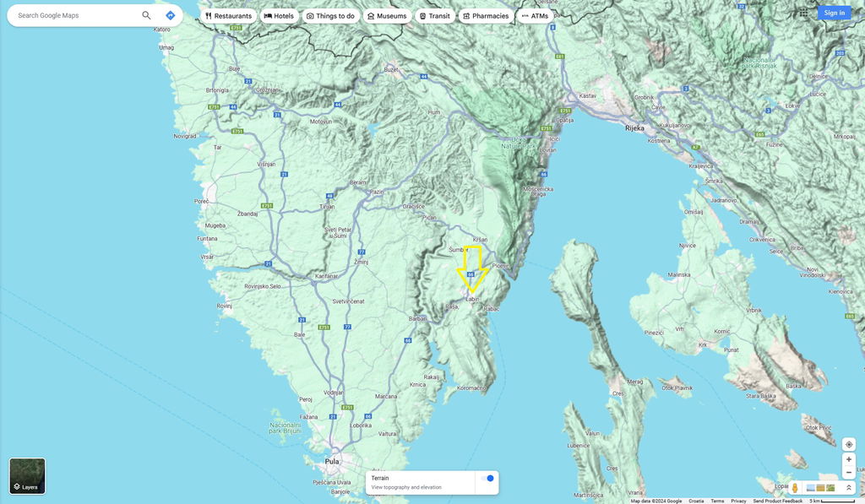Open directions with the blue arrow icon

pyautogui.click(x=170, y=15)
